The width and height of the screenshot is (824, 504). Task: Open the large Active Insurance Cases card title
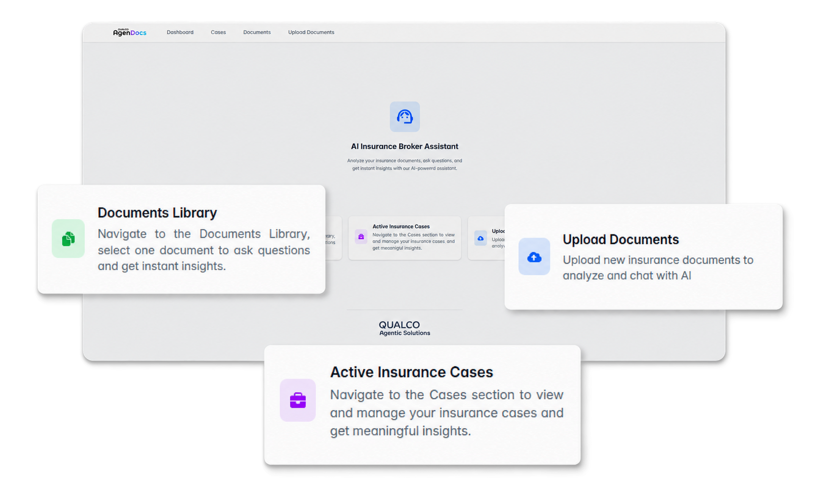click(x=412, y=372)
